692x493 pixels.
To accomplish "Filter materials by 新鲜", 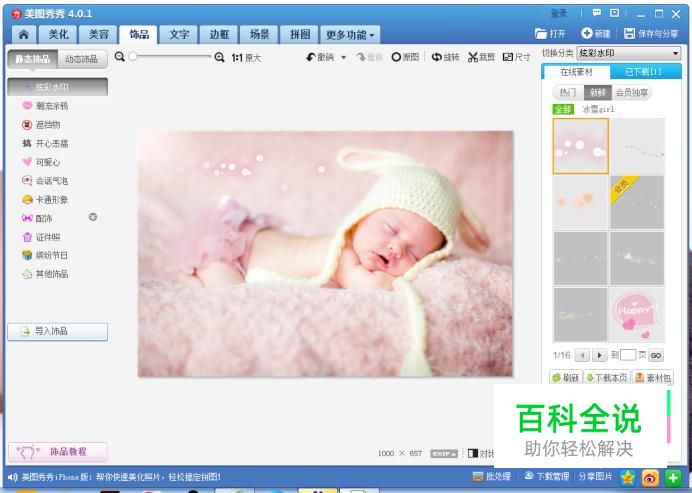I will coord(598,92).
